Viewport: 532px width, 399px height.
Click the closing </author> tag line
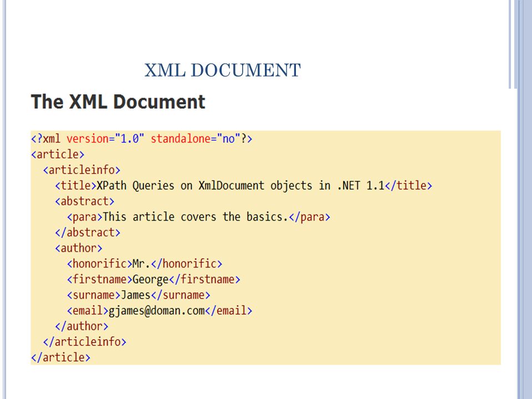coord(81,326)
